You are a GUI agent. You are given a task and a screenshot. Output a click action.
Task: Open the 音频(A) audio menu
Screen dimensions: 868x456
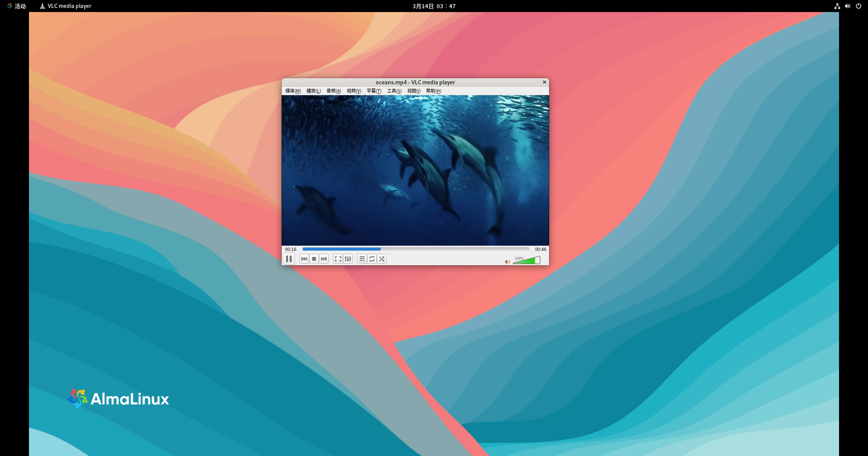(x=334, y=91)
